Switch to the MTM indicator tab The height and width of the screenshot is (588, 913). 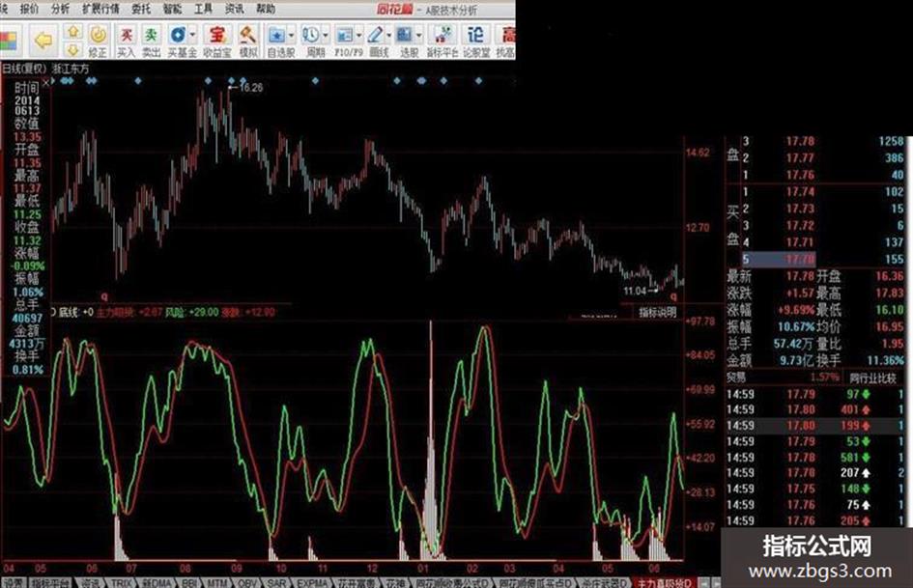216,583
